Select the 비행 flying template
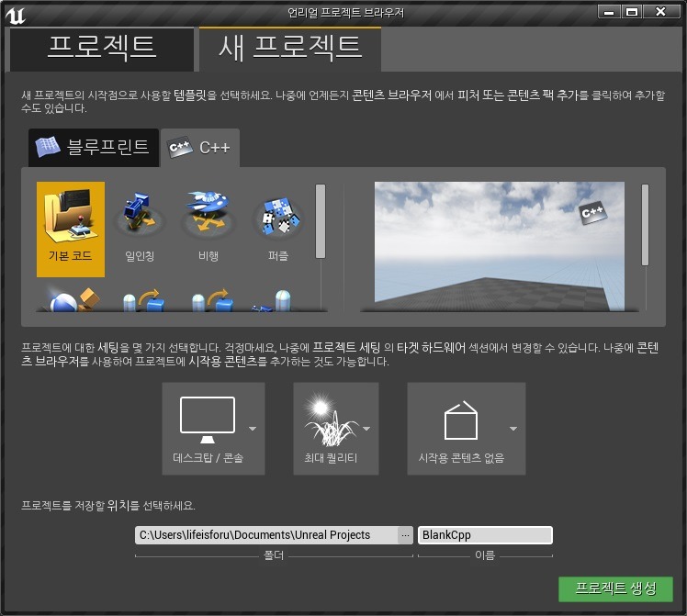 click(x=208, y=229)
